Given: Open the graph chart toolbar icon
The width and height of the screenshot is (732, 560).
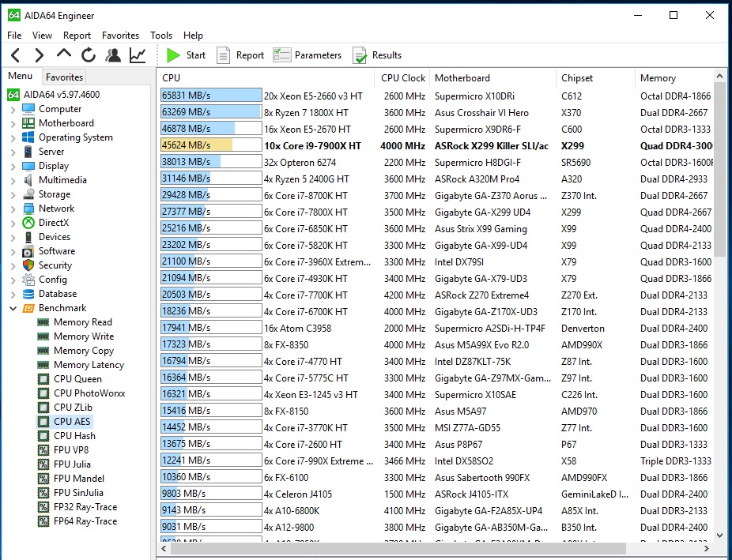Looking at the screenshot, I should (x=138, y=55).
